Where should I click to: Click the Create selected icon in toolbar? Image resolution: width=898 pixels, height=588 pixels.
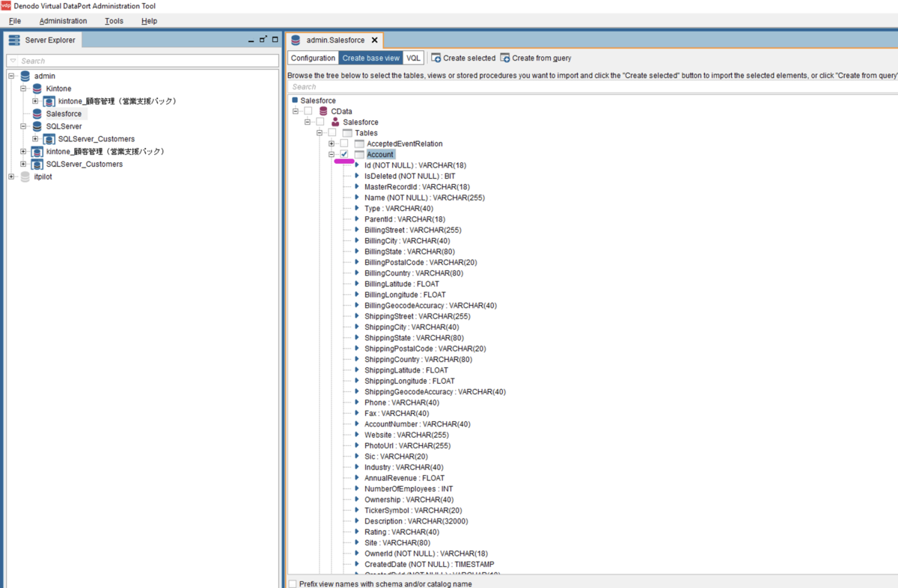436,58
